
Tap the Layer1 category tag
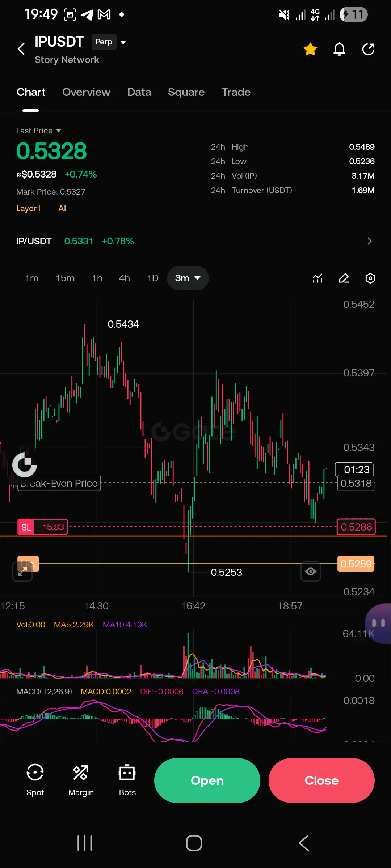click(28, 209)
